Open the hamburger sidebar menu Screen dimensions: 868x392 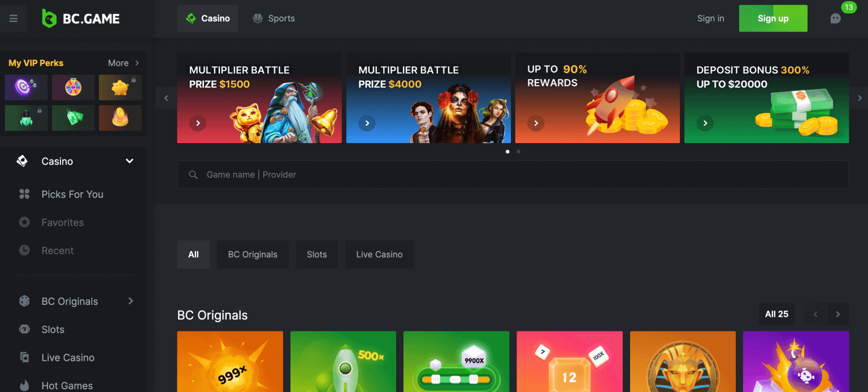(x=14, y=19)
